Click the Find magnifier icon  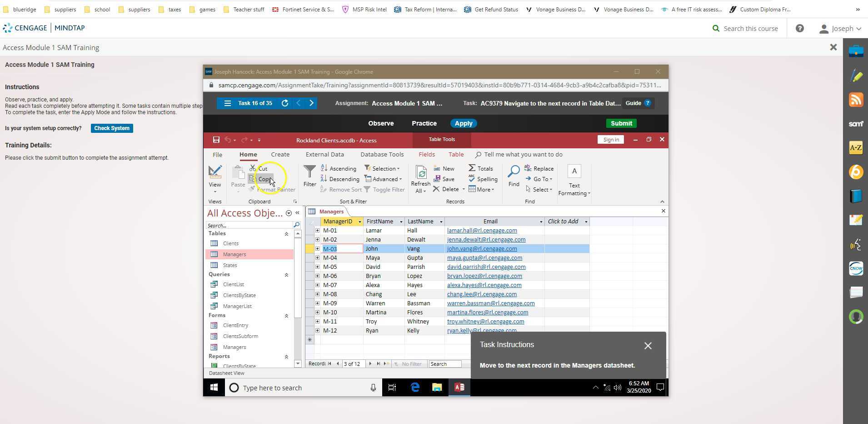point(514,172)
